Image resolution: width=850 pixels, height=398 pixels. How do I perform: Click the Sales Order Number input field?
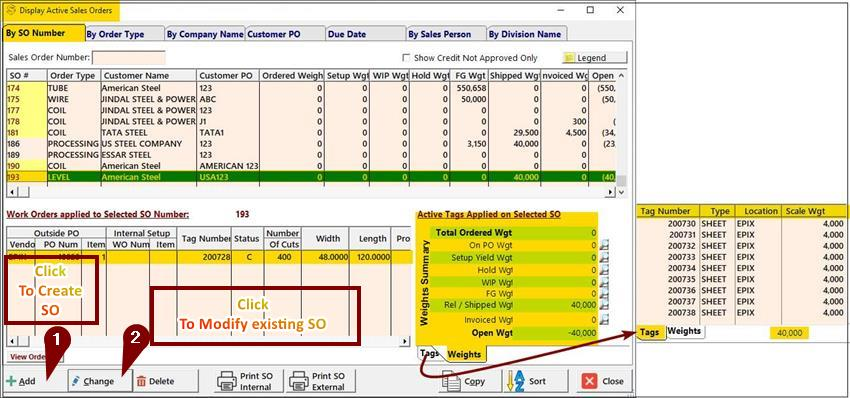(x=129, y=58)
